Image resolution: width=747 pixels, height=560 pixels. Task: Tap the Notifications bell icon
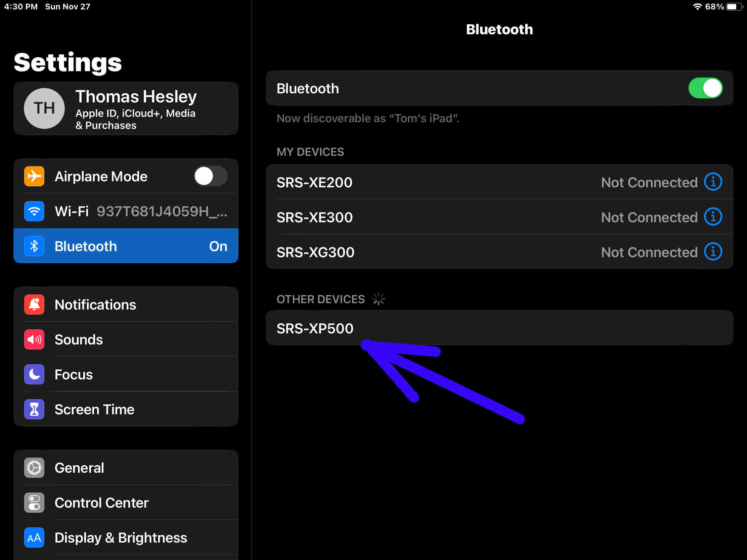coord(34,305)
